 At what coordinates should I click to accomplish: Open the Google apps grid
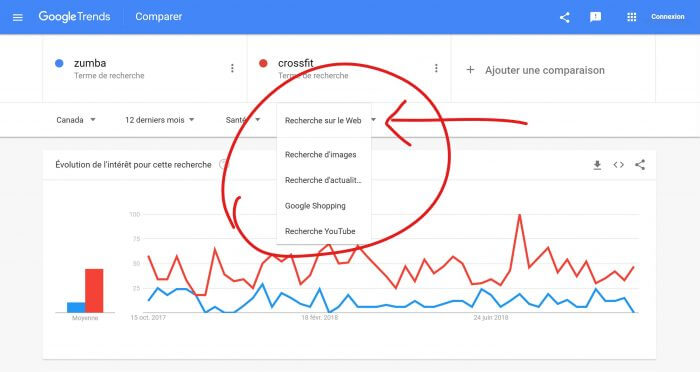[631, 17]
